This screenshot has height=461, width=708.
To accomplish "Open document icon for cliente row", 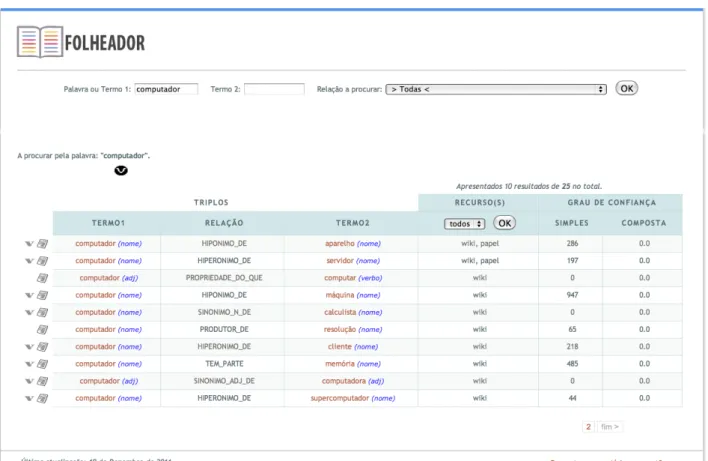I will click(x=42, y=346).
